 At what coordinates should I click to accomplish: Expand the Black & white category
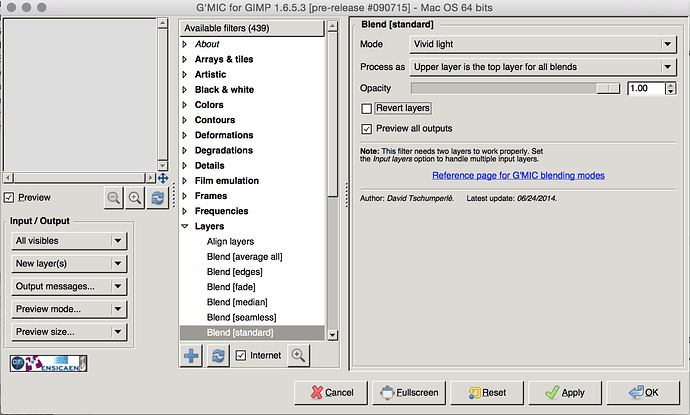(x=185, y=90)
